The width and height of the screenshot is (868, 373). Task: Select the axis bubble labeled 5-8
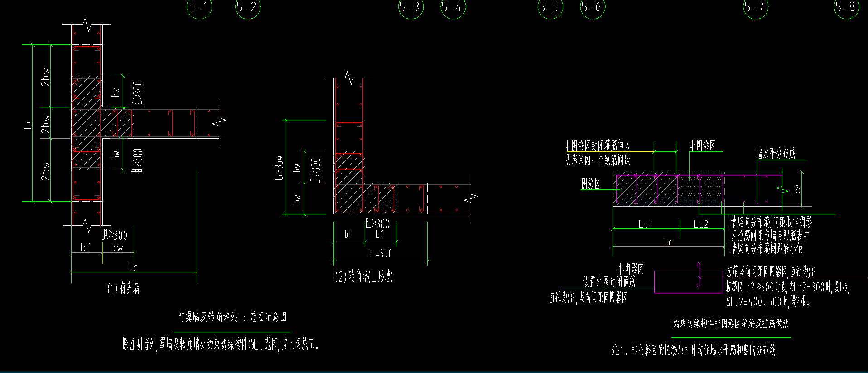click(847, 7)
